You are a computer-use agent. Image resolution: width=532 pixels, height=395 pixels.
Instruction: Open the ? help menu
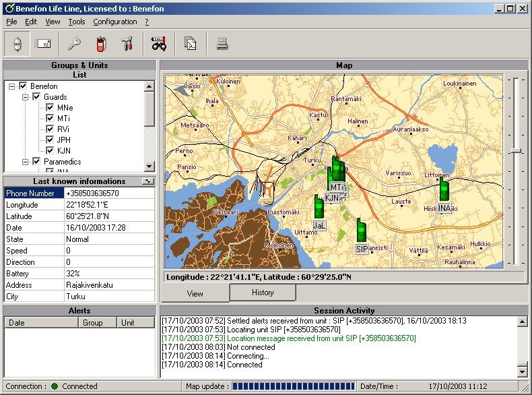click(147, 22)
